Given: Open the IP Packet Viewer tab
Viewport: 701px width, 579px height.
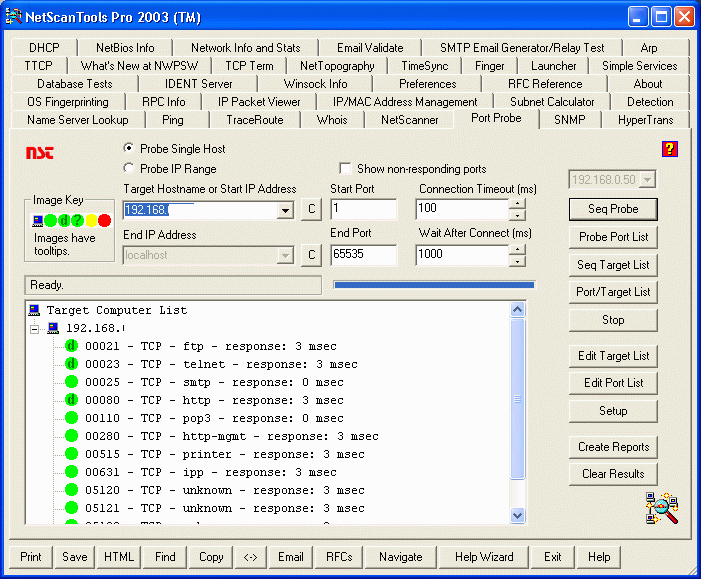Looking at the screenshot, I should 259,102.
